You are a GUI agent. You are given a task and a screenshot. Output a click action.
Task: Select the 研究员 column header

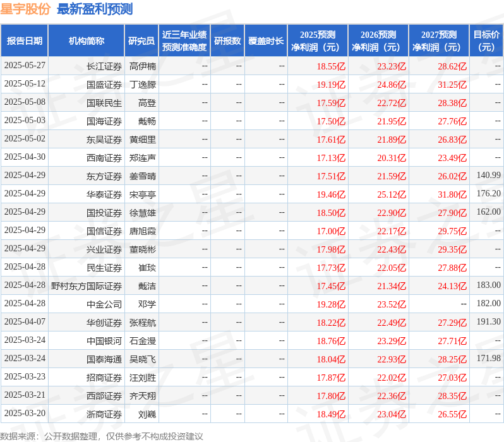(141, 41)
